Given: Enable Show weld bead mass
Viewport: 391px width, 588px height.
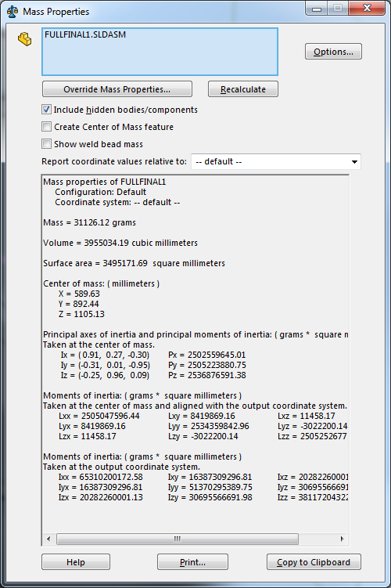Looking at the screenshot, I should [x=46, y=144].
